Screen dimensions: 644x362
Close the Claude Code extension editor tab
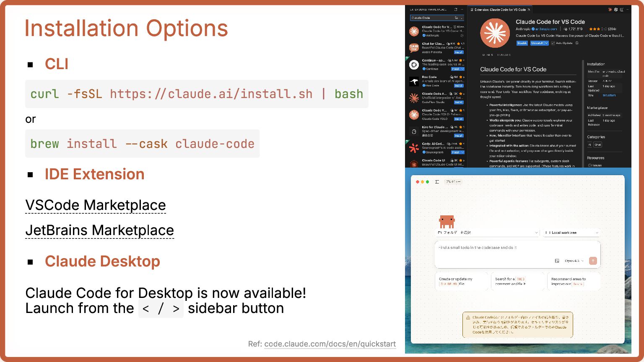[529, 9]
